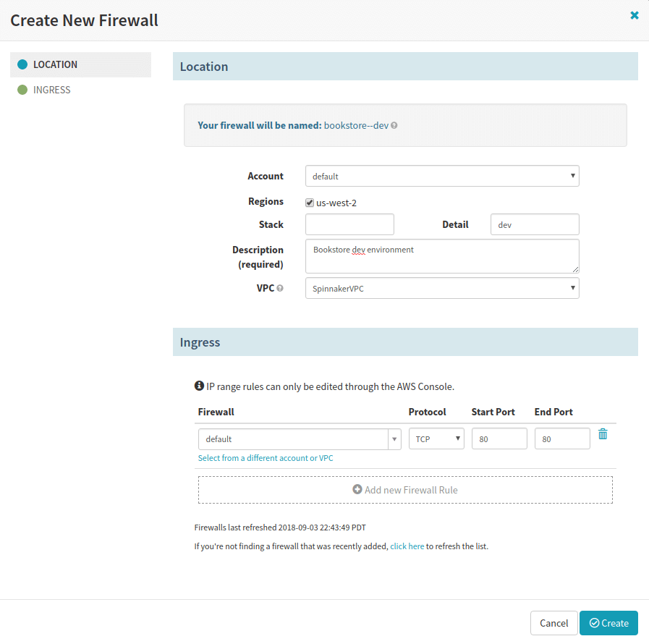Click the blue status dot beside LOCATION
The width and height of the screenshot is (649, 644).
[22, 64]
